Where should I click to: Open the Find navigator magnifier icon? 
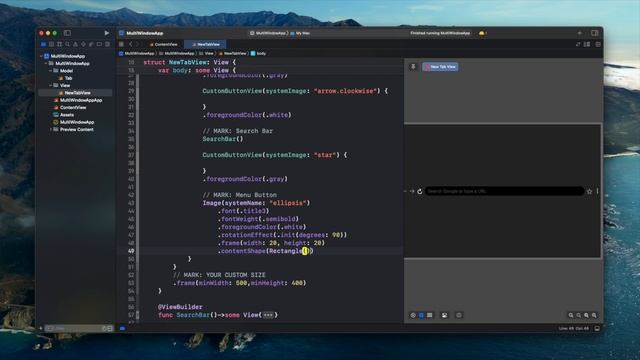(67, 44)
